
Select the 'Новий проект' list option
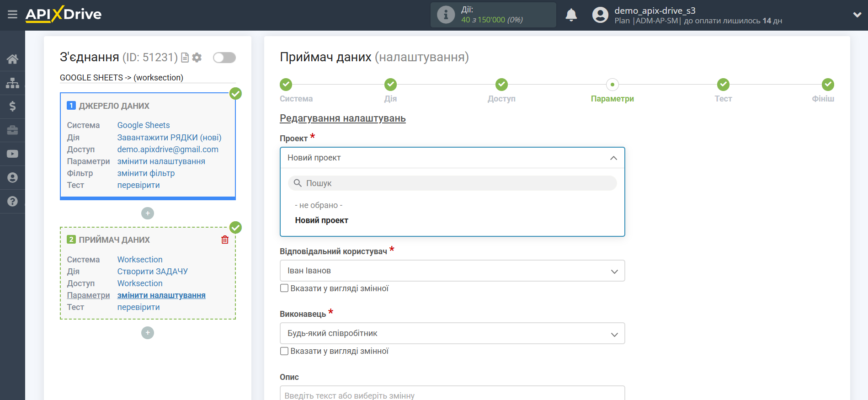(x=322, y=220)
